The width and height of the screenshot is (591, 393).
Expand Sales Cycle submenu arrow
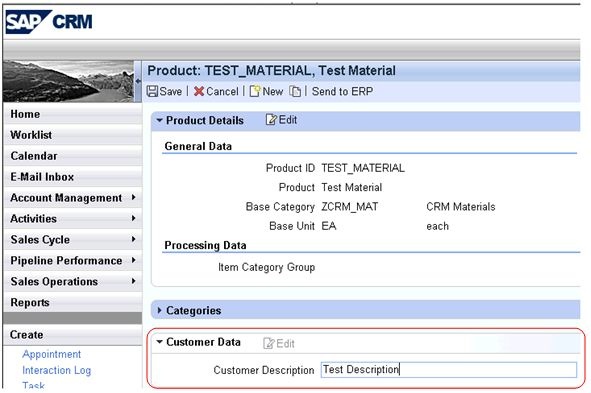coord(133,239)
